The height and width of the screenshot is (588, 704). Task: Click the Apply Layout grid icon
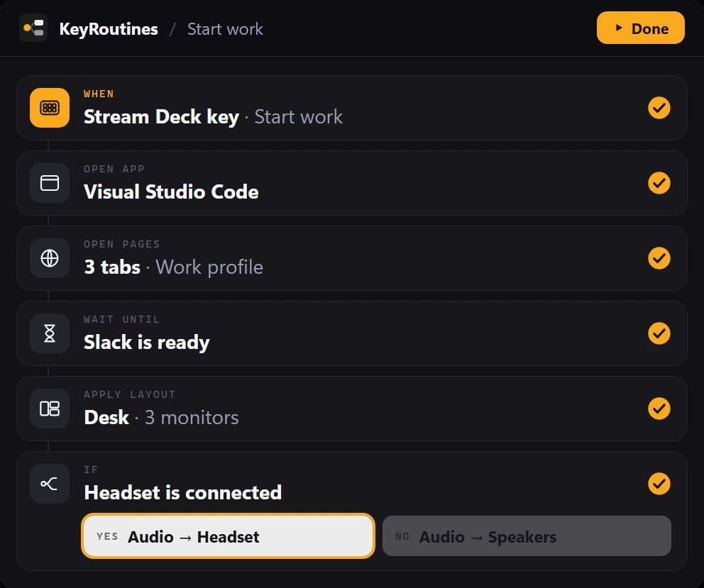[x=50, y=409]
